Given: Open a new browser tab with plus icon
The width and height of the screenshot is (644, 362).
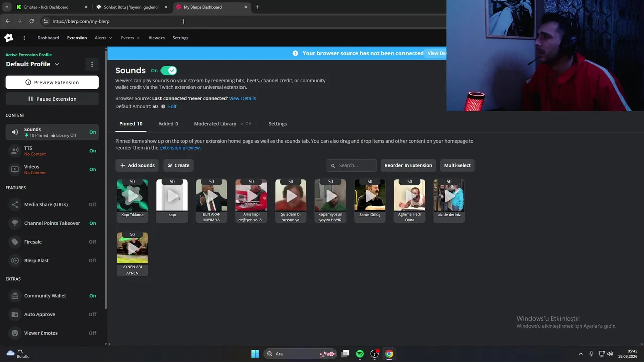Looking at the screenshot, I should [258, 7].
